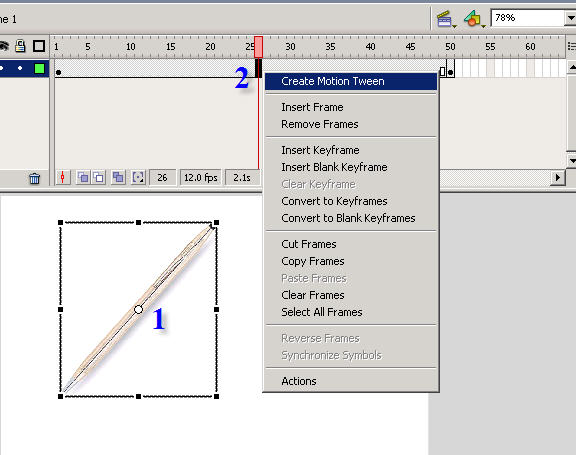Toggle the padlock to lock all layers
The image size is (576, 455).
[x=21, y=46]
